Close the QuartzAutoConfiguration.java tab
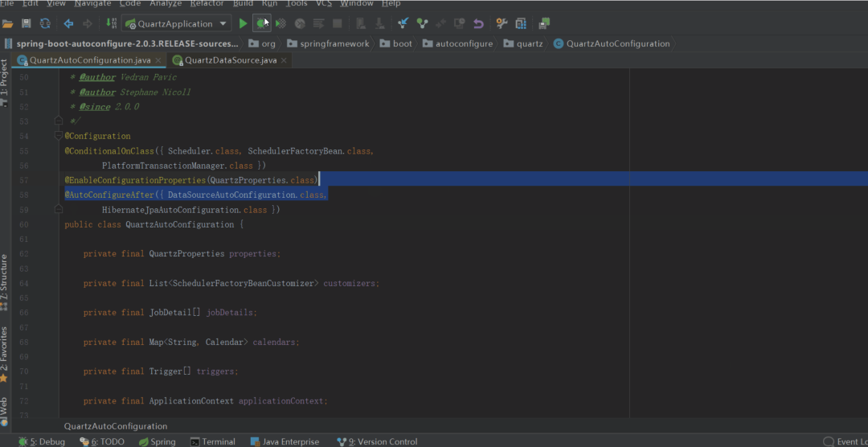Viewport: 868px width, 447px height. [158, 60]
